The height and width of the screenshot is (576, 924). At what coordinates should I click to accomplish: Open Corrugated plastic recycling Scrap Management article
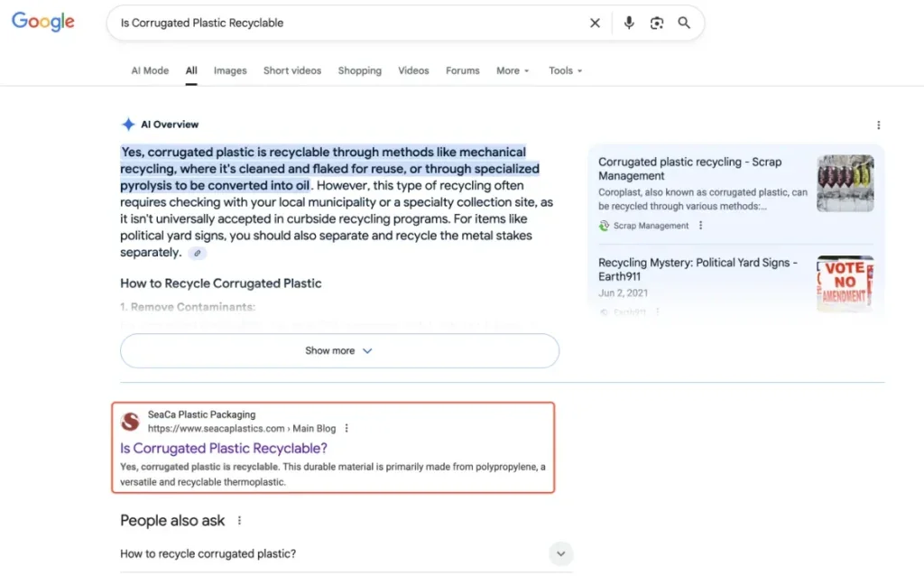click(689, 169)
